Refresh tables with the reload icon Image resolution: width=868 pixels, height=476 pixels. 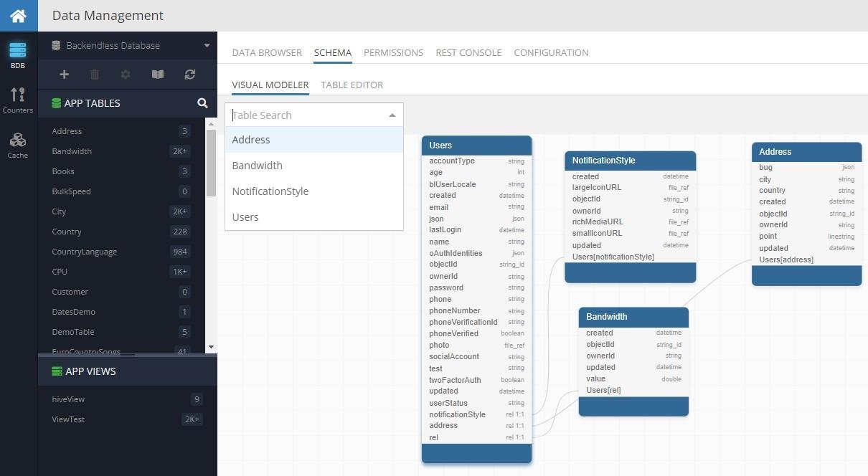pyautogui.click(x=189, y=75)
